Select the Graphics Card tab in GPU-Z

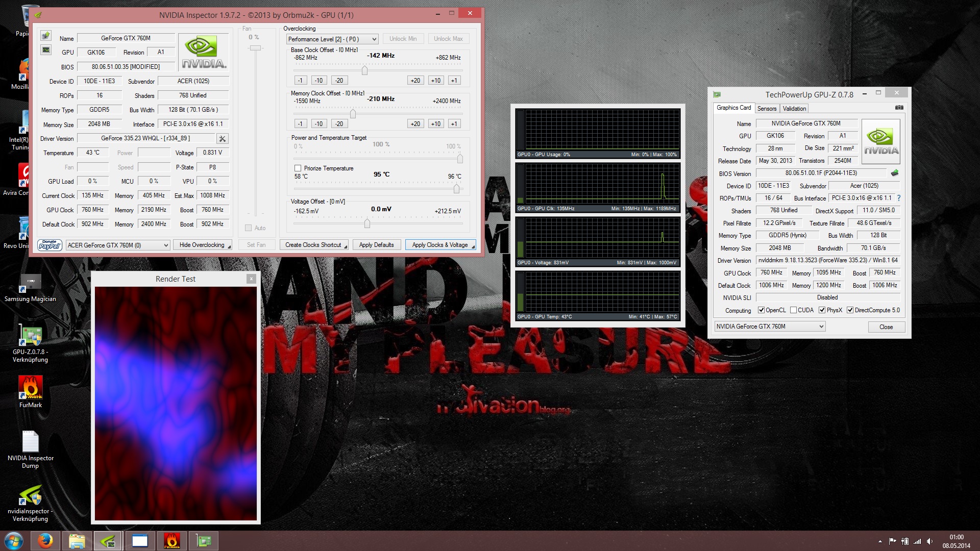pos(733,108)
